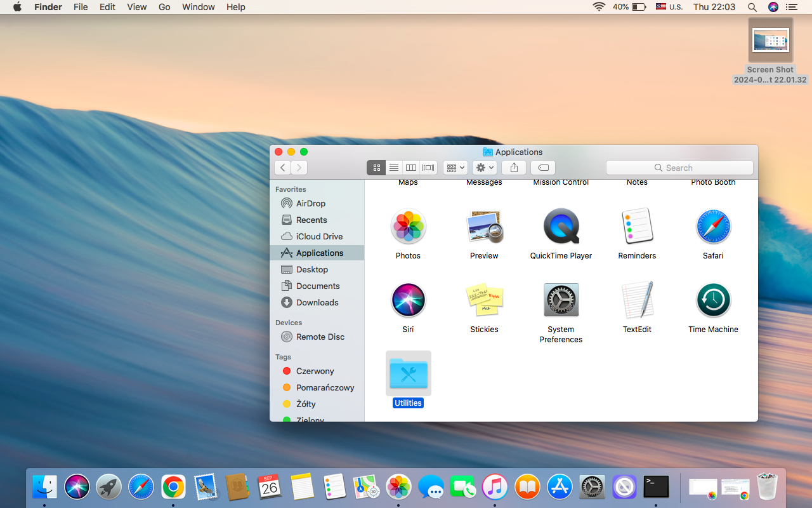
Task: Open the File menu
Action: click(x=81, y=7)
